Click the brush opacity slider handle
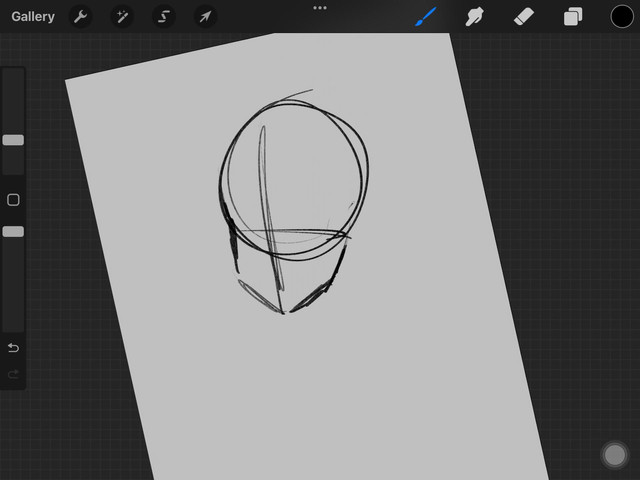This screenshot has height=480, width=640. [13, 231]
